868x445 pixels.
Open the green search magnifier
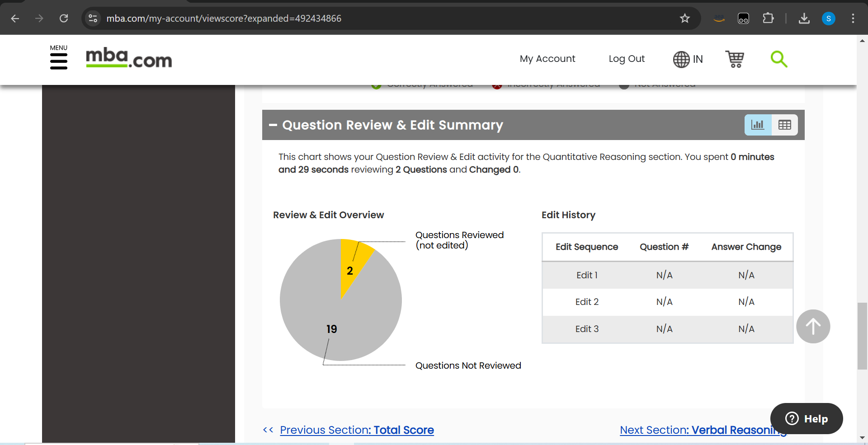point(778,59)
